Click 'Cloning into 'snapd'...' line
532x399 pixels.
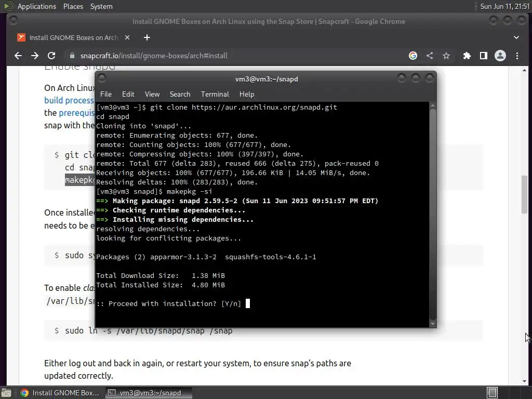(x=143, y=126)
